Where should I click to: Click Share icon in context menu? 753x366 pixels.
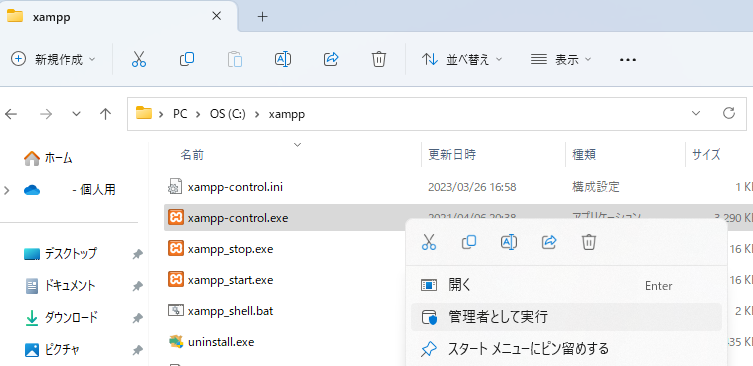point(548,242)
